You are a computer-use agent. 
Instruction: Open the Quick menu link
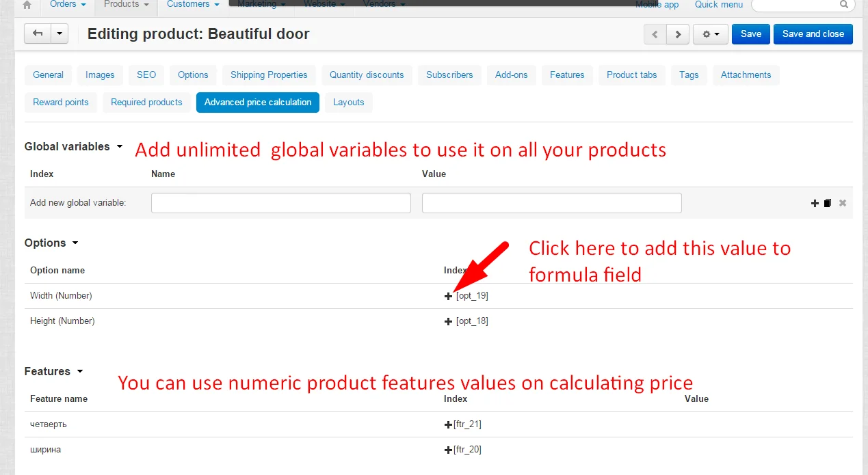point(718,5)
